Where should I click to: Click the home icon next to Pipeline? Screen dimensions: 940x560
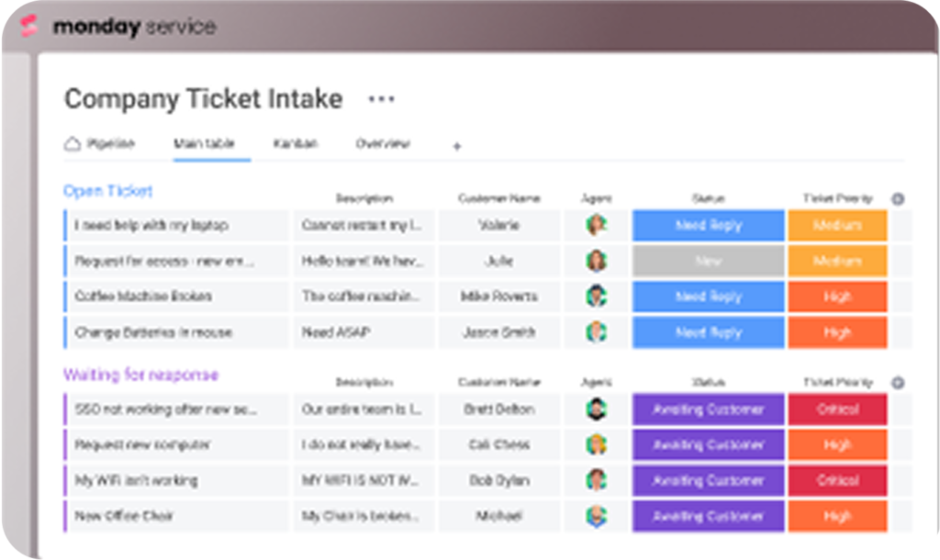point(73,144)
